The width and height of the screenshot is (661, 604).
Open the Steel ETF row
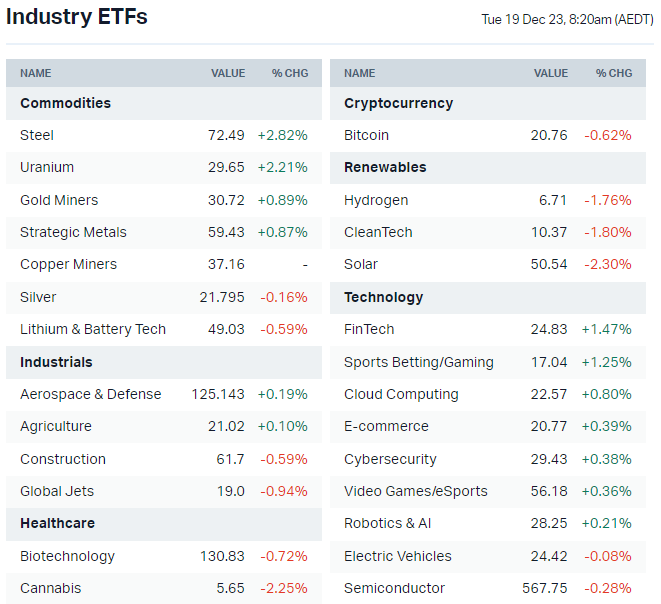(37, 135)
